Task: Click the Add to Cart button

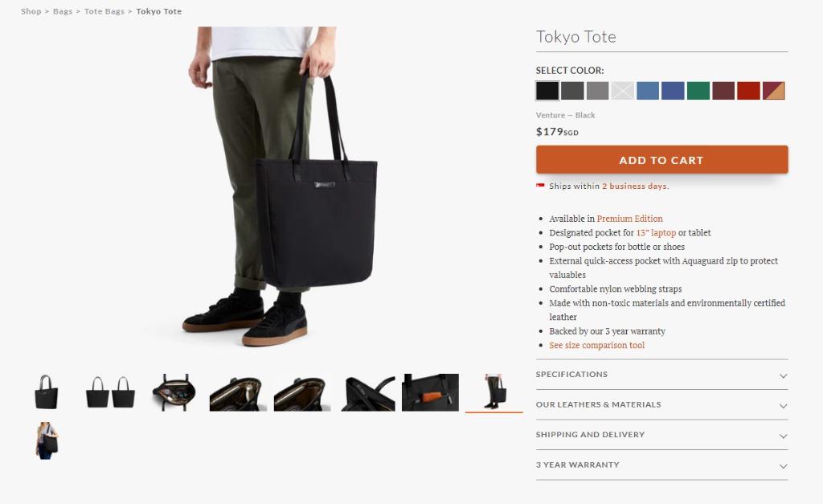Action: coord(662,160)
